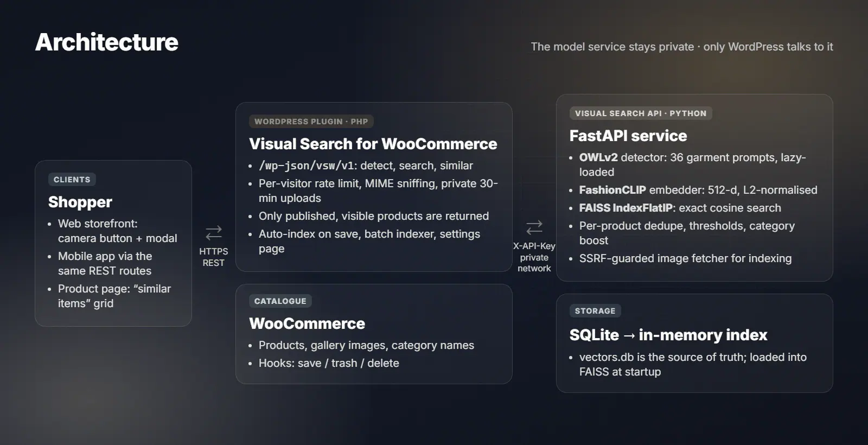Select "FAISS IndexFlatIP: exact cosine search" bullet
Image resolution: width=868 pixels, height=445 pixels.
(x=680, y=208)
